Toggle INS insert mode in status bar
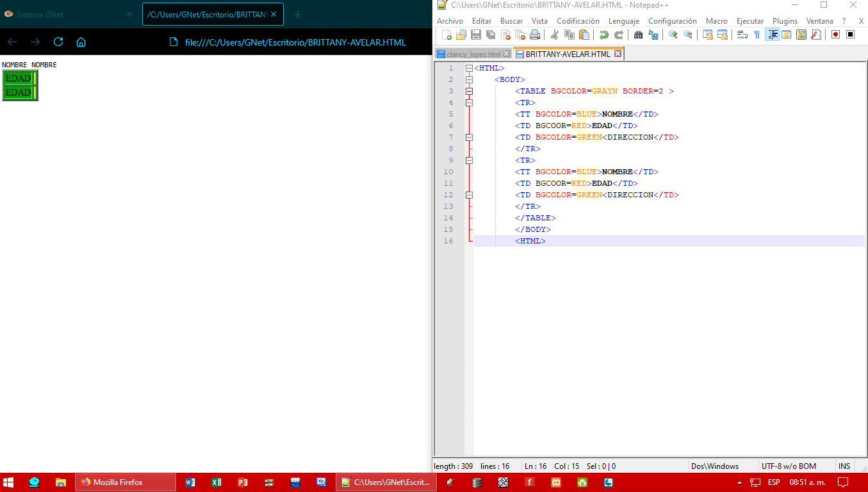 844,466
